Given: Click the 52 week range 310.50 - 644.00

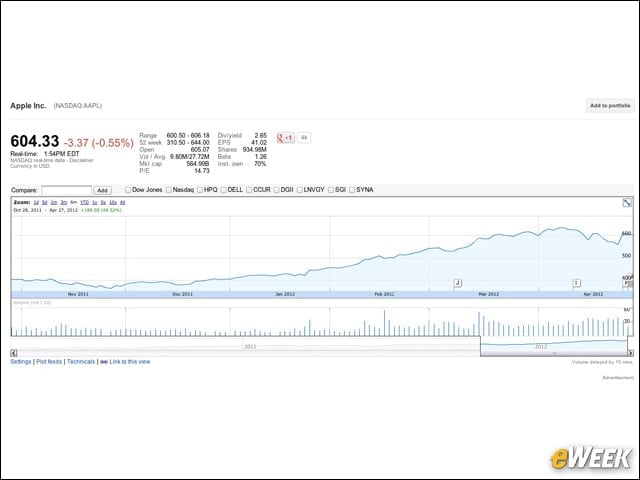Looking at the screenshot, I should click(188, 142).
